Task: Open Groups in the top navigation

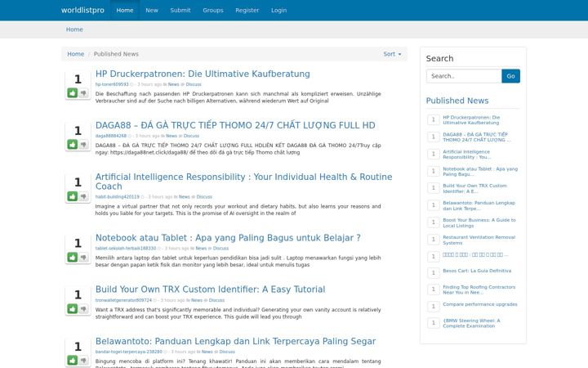Action: coord(213,10)
